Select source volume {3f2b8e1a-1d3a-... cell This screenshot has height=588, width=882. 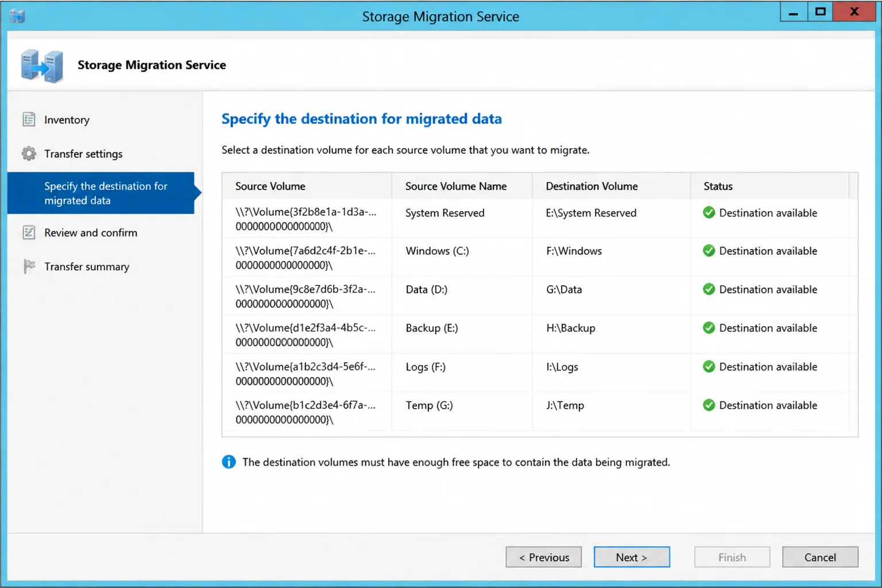click(307, 218)
